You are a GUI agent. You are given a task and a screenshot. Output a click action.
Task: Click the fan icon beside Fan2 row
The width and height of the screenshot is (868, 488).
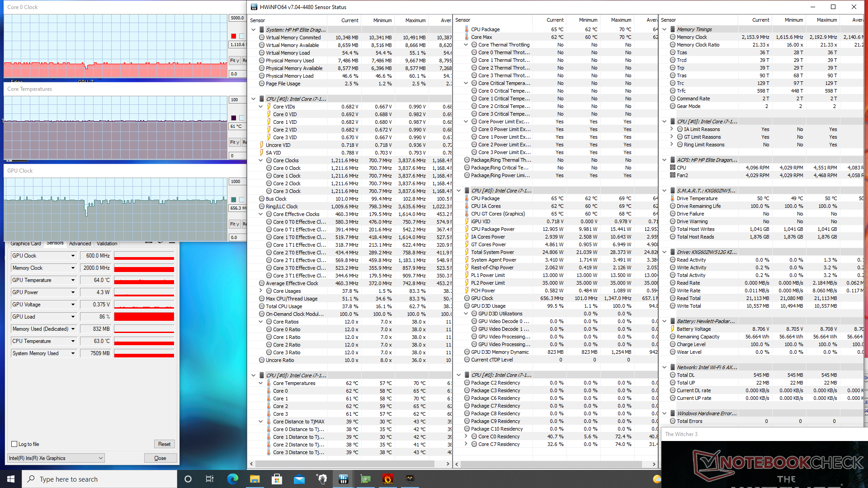point(672,175)
